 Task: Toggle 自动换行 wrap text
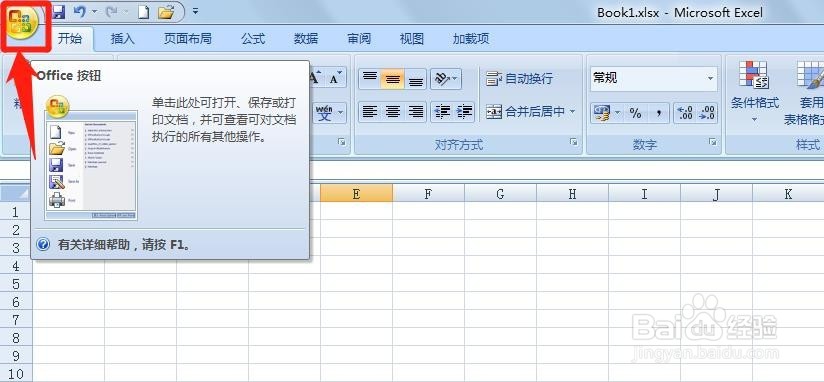click(x=519, y=79)
